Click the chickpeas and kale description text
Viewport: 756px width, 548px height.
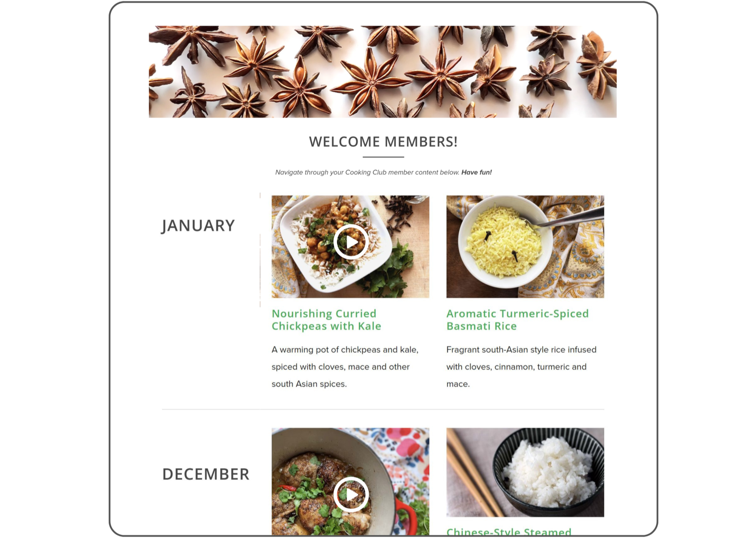pos(345,367)
